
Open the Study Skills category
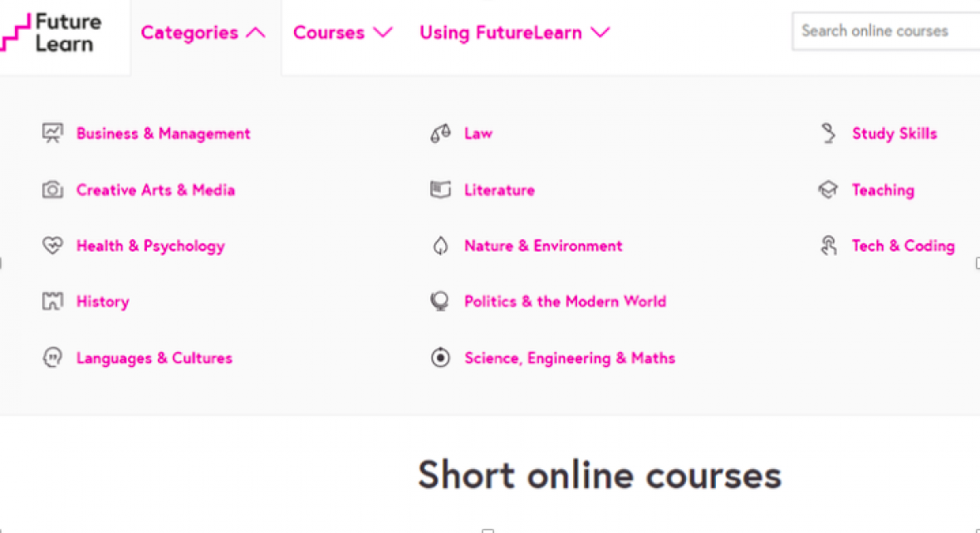(894, 133)
